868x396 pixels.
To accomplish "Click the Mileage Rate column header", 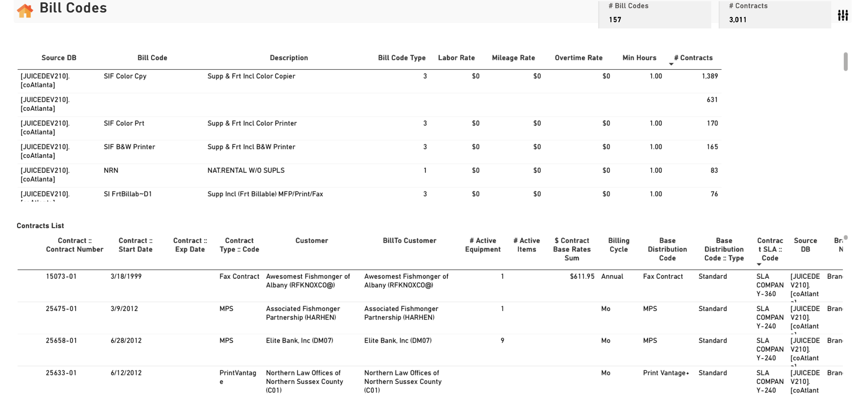I will tap(513, 58).
